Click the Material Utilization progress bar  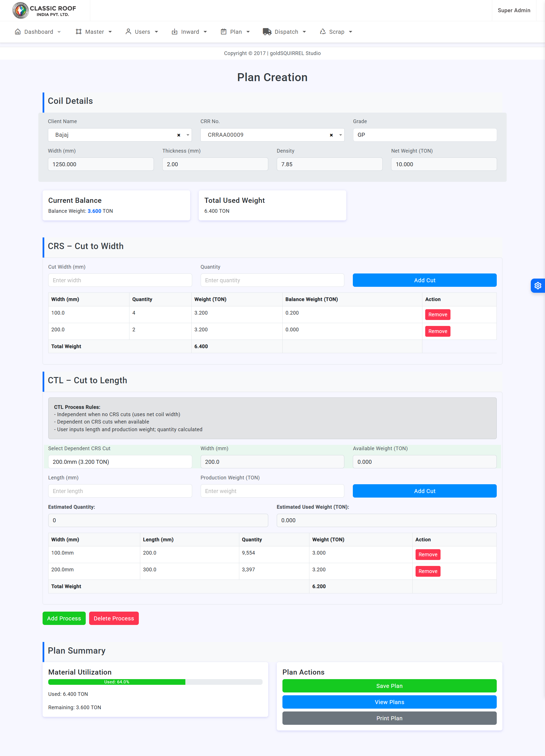155,682
